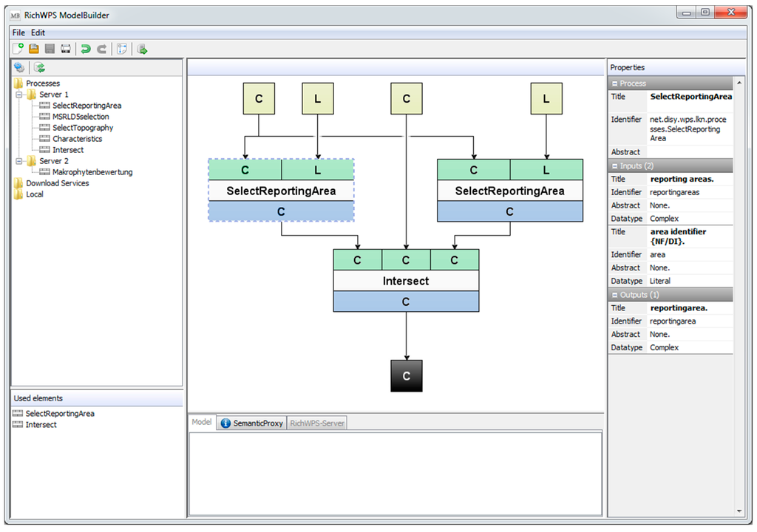Viewport: 757px width, 532px height.
Task: Click the layout diagram toolbar icon
Action: pyautogui.click(x=122, y=49)
